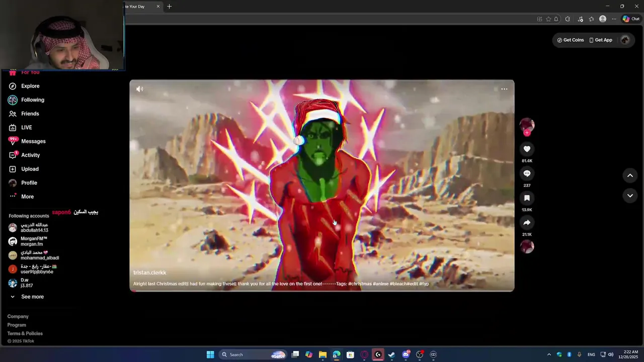Screen dimensions: 644x362
Task: Click the Get Coins button
Action: (x=571, y=40)
